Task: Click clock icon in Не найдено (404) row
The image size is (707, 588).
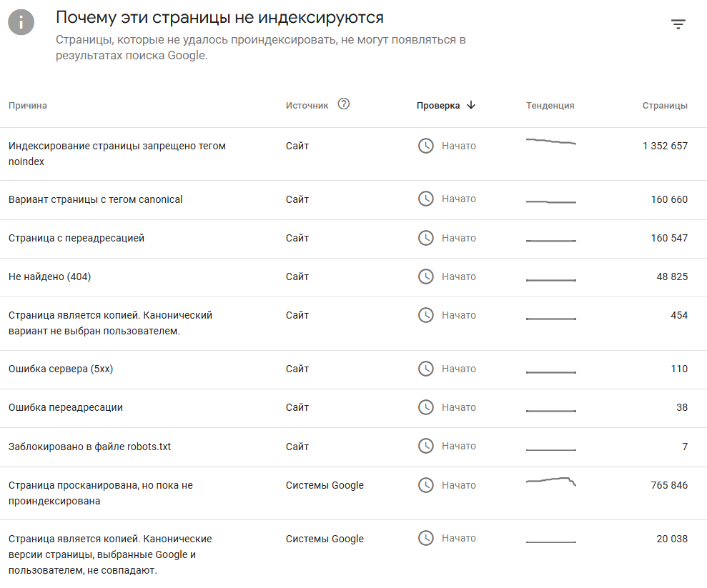Action: (x=425, y=276)
